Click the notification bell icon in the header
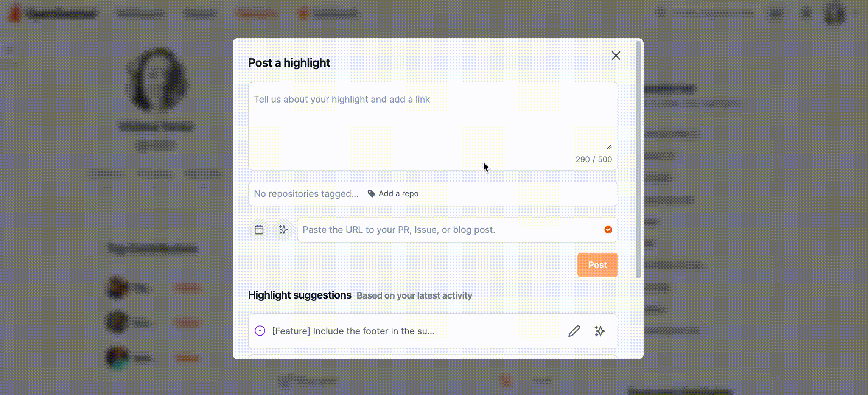Screen dimensions: 868x395 point(806,14)
